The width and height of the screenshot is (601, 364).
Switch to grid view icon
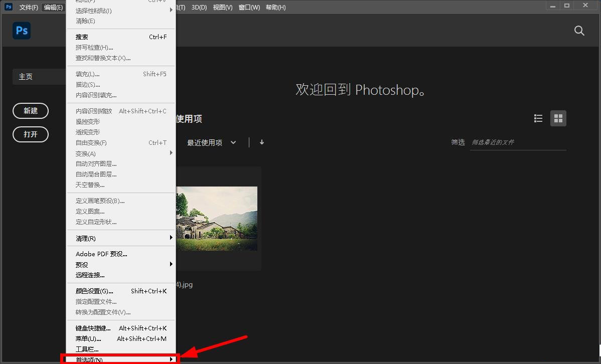(558, 118)
